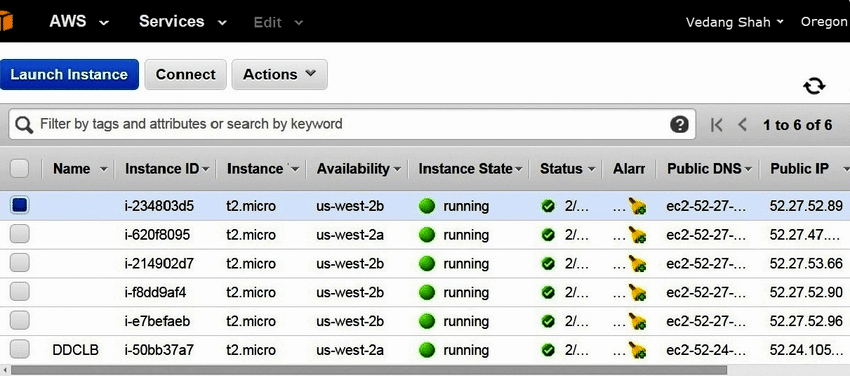
Task: Open the Oregon region menu
Action: tap(825, 22)
